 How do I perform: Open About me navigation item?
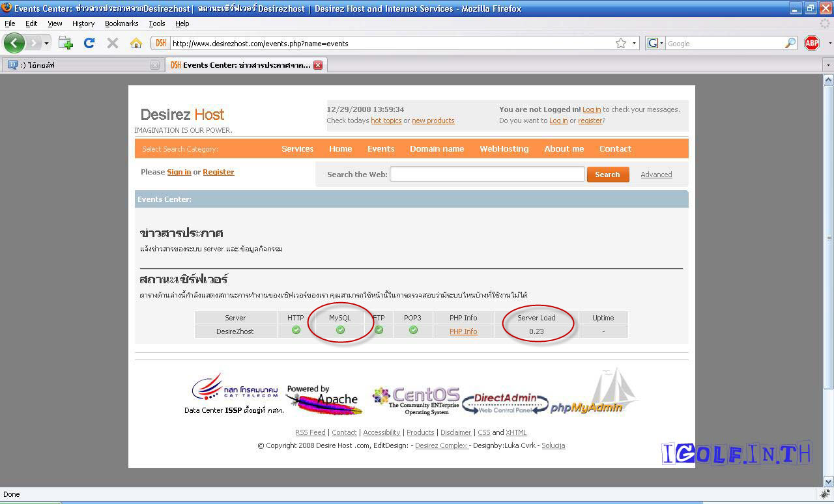(564, 148)
